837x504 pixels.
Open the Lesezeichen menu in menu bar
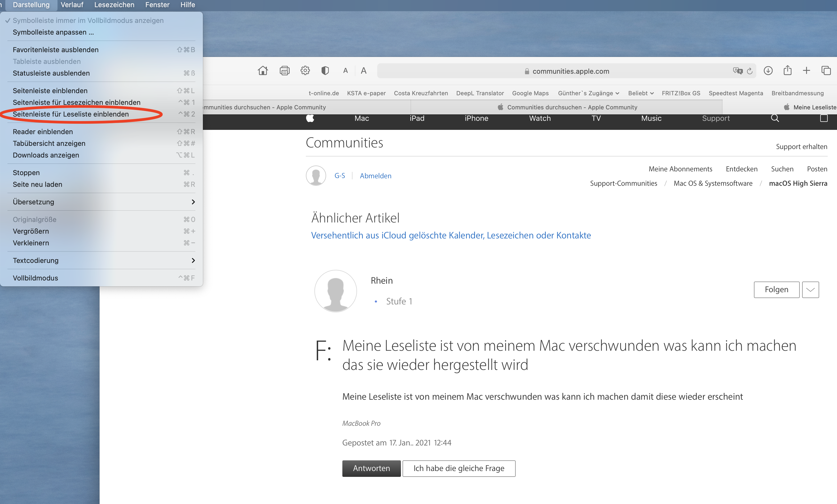114,5
